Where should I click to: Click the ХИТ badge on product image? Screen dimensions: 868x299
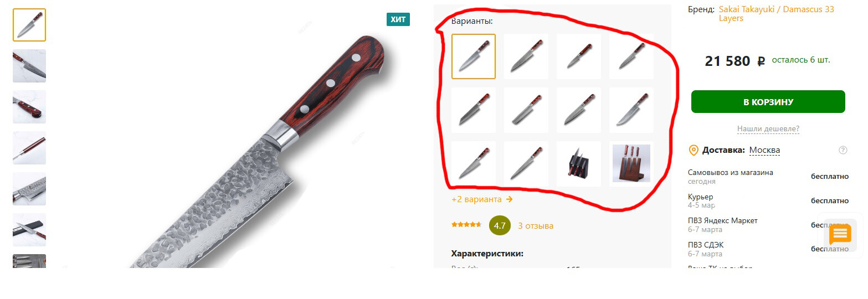pos(398,19)
